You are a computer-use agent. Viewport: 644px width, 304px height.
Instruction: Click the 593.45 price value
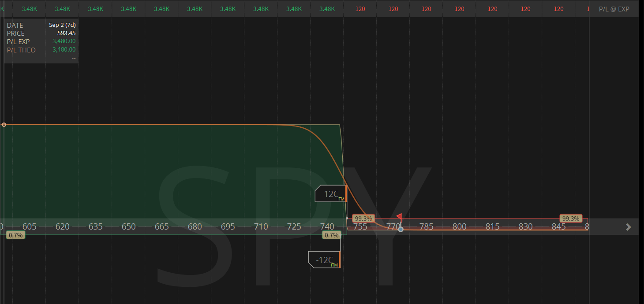[x=67, y=33]
